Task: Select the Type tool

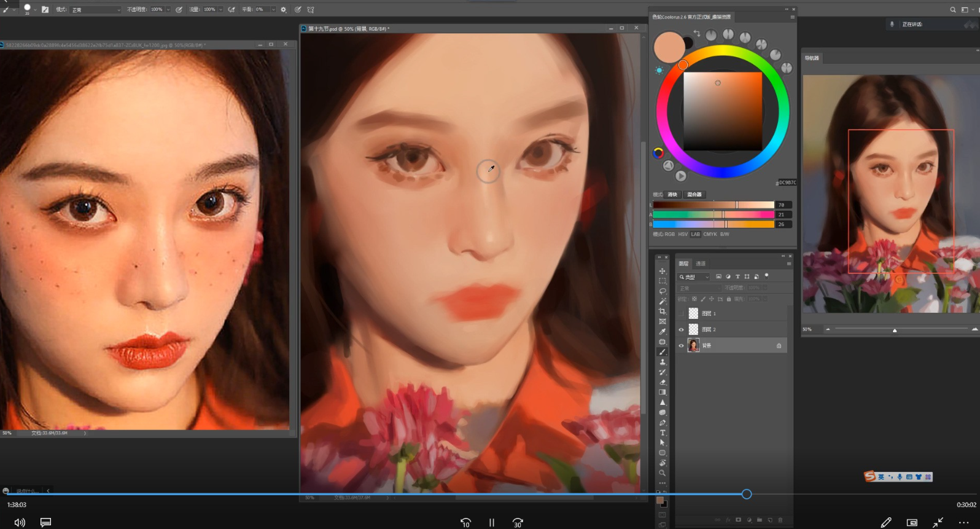Action: tap(662, 433)
